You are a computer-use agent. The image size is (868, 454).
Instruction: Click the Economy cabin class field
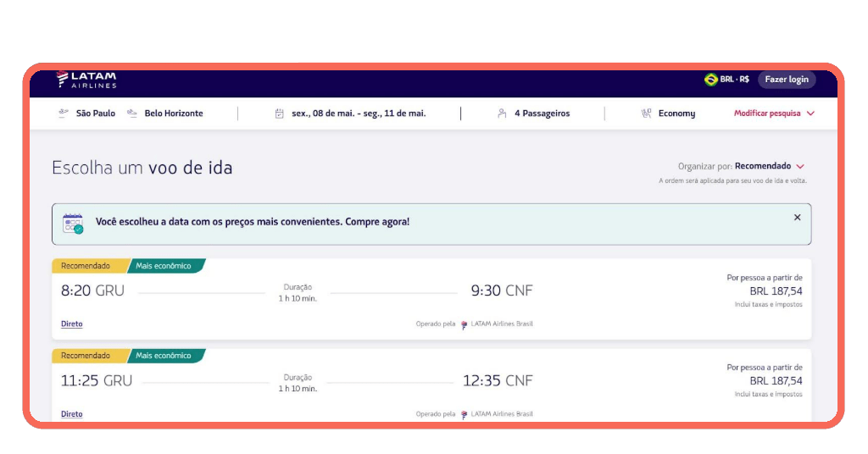[676, 113]
